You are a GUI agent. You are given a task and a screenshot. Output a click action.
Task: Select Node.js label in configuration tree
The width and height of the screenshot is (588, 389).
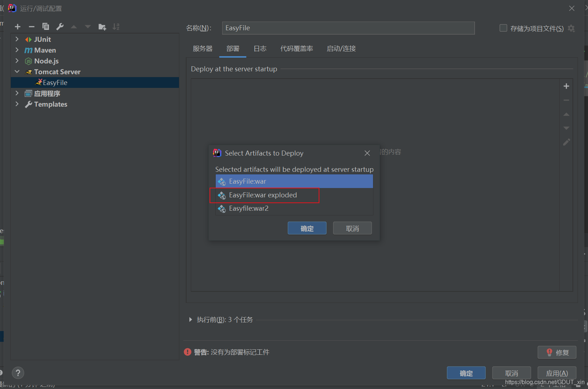[x=46, y=61]
